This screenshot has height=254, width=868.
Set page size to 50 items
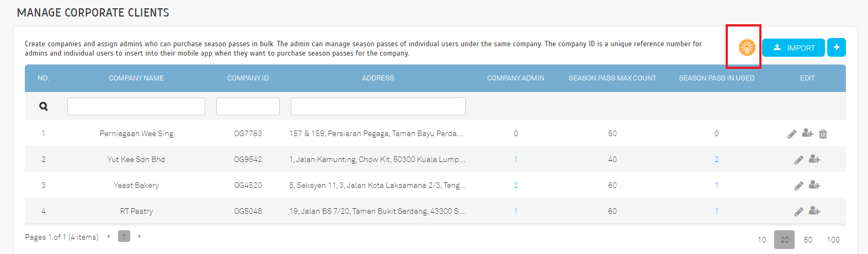coord(808,240)
